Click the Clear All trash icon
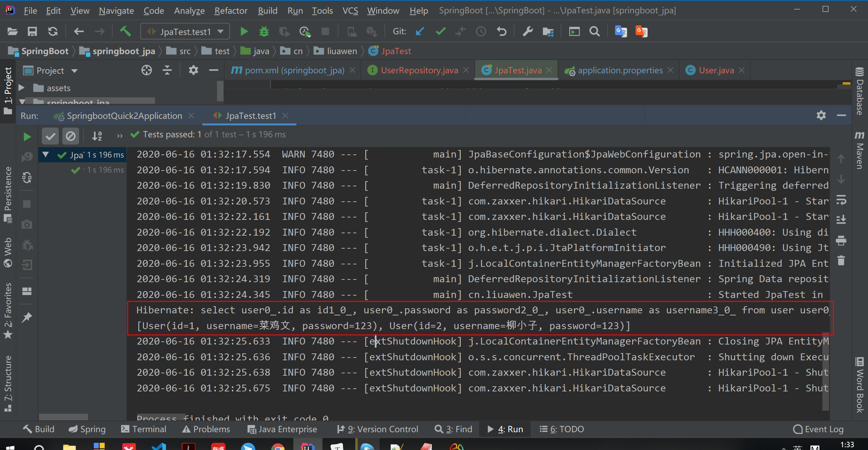 [x=841, y=260]
